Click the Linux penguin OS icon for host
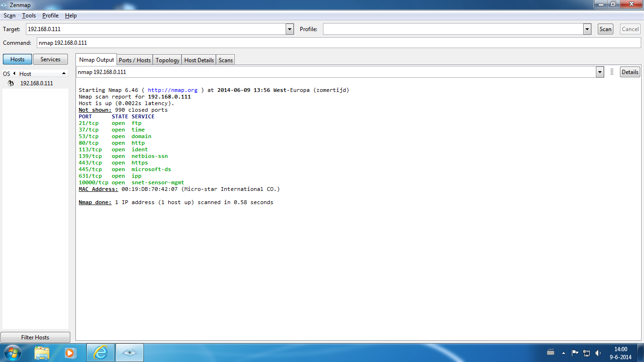Screen dimensions: 644x362 10,83
